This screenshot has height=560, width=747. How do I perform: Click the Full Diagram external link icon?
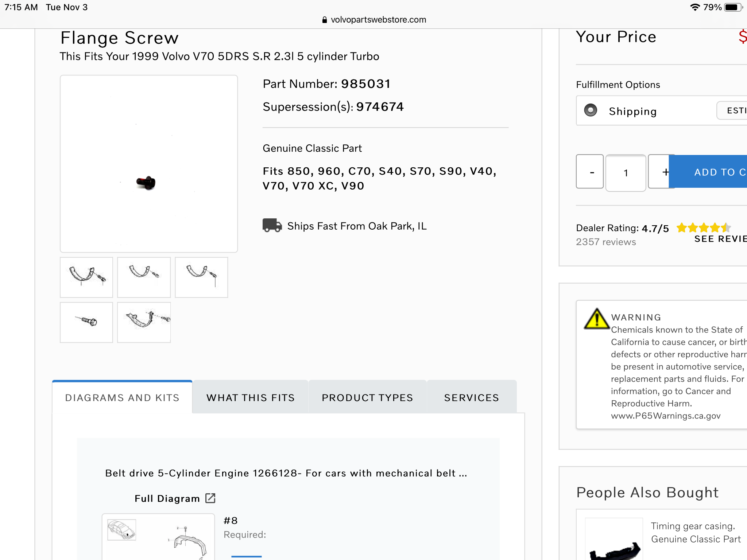[x=210, y=498]
